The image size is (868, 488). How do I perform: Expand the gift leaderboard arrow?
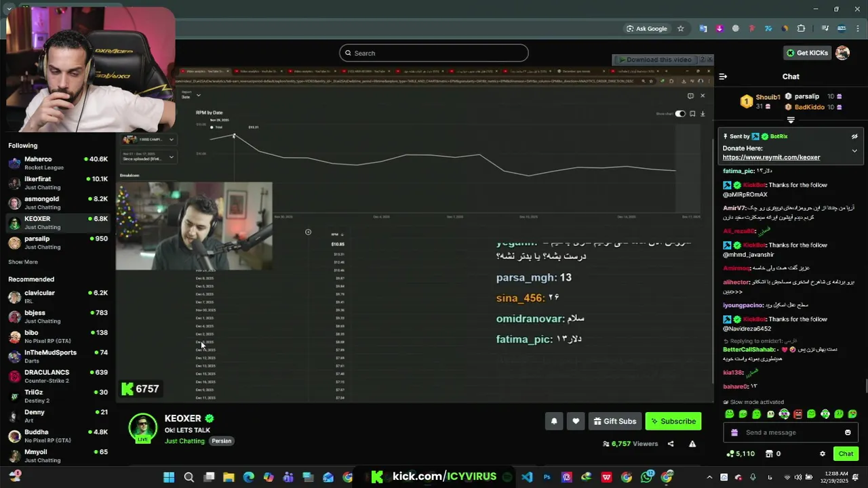[791, 120]
